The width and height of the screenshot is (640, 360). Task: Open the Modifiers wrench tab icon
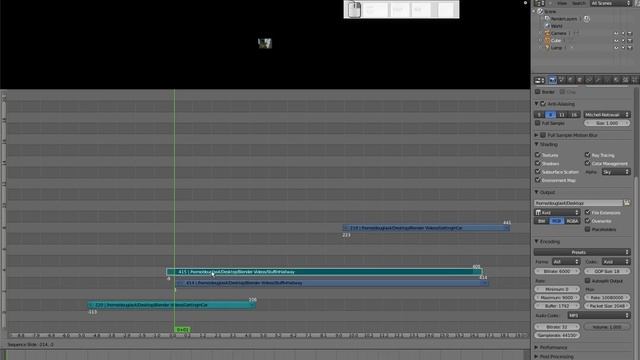click(x=598, y=80)
